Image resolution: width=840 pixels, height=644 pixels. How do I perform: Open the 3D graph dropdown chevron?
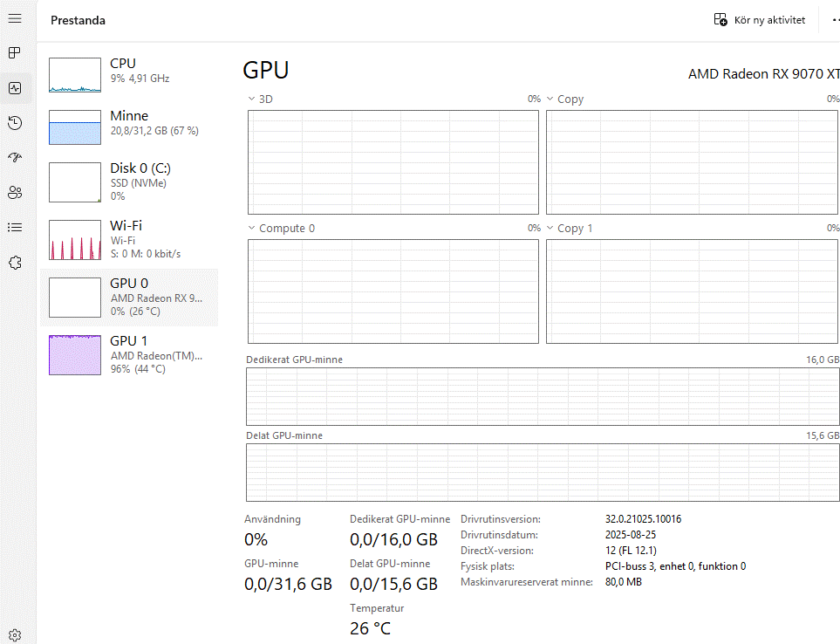(251, 99)
